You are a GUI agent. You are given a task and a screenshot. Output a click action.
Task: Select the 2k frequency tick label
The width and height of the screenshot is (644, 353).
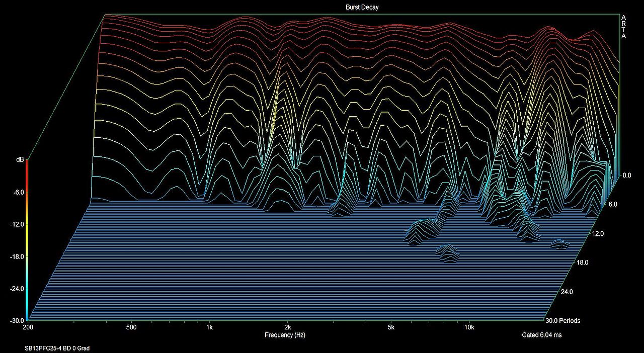(x=287, y=327)
